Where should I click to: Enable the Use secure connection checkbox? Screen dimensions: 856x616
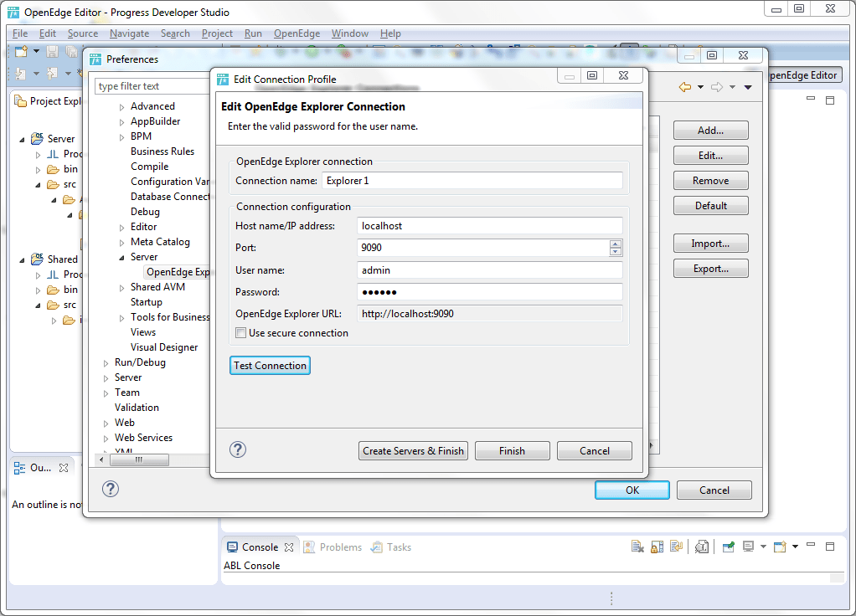tap(240, 333)
